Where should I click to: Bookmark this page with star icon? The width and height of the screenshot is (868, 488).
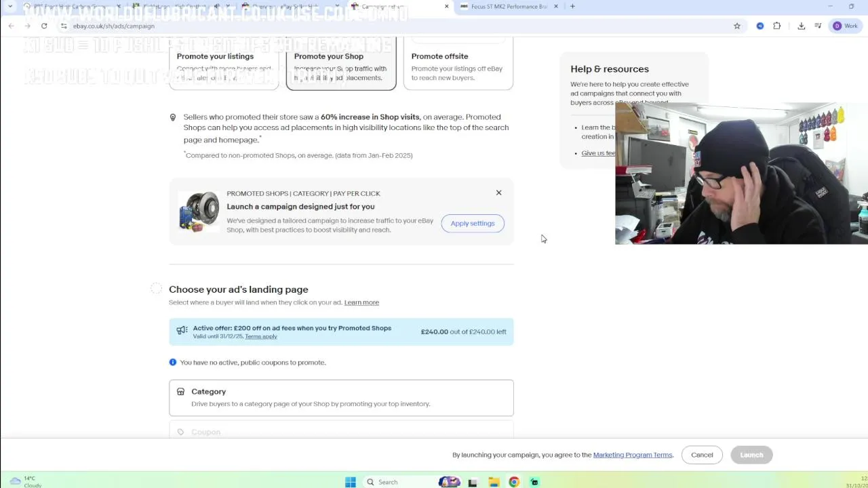click(x=737, y=26)
